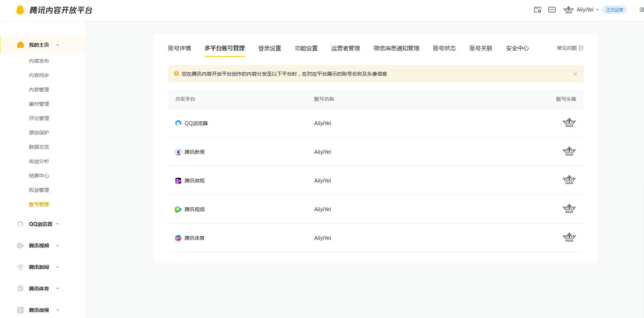
Task: Select the 账号关联 tab
Action: tap(481, 48)
